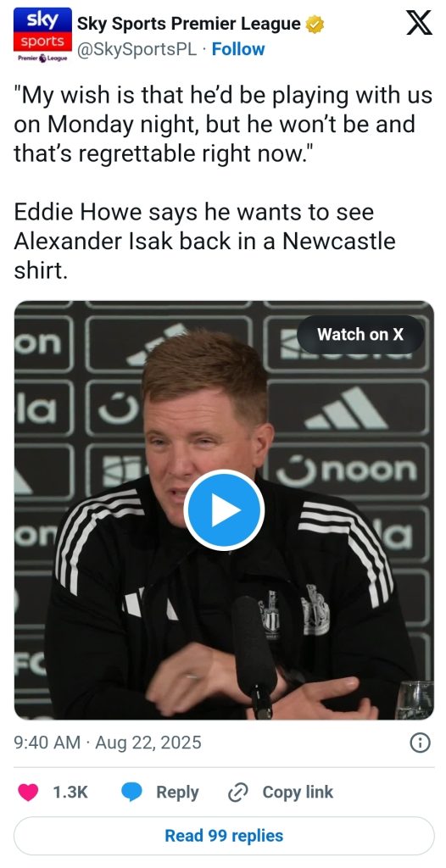This screenshot has height=868, width=446.
Task: Click the tweet quote text
Action: tap(223, 125)
